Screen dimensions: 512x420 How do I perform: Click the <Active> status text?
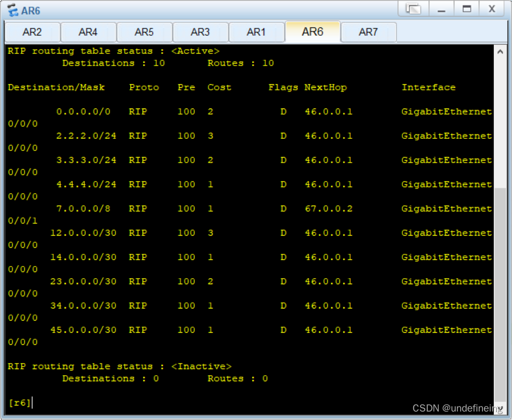195,52
